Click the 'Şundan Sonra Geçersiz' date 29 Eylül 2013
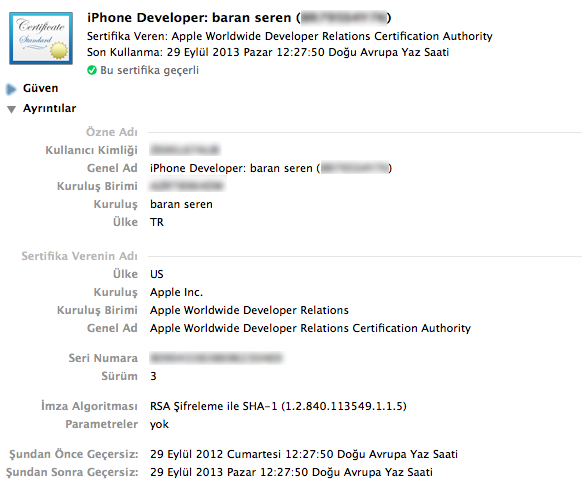Viewport: 587px width, 490px height. (291, 472)
